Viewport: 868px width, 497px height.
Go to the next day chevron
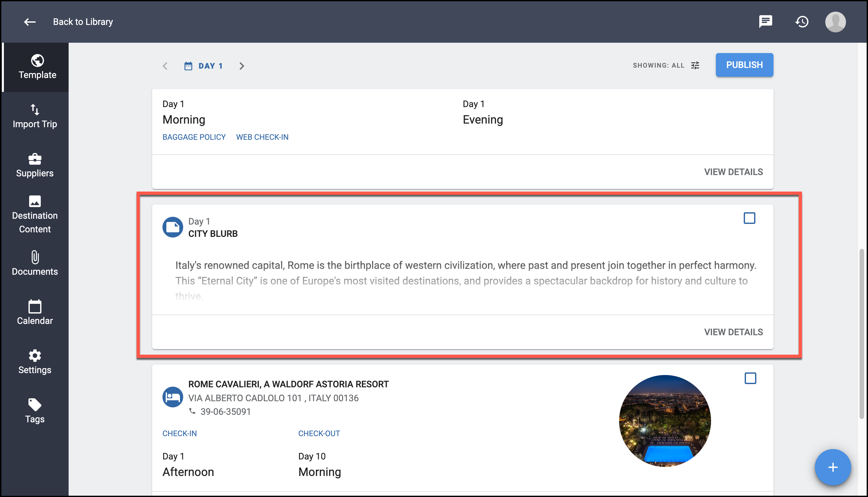click(x=242, y=66)
